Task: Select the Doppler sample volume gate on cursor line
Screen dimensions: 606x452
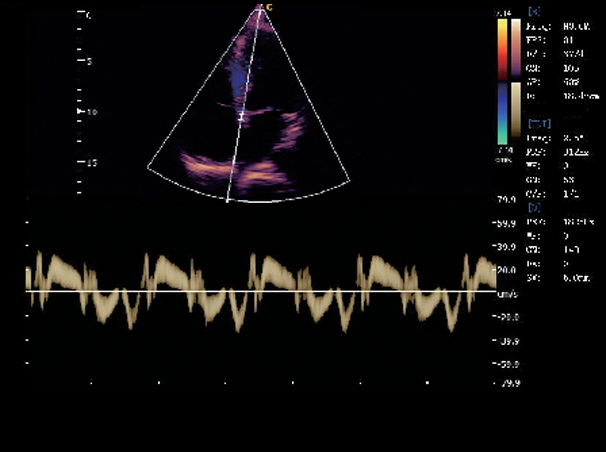Action: 241,117
